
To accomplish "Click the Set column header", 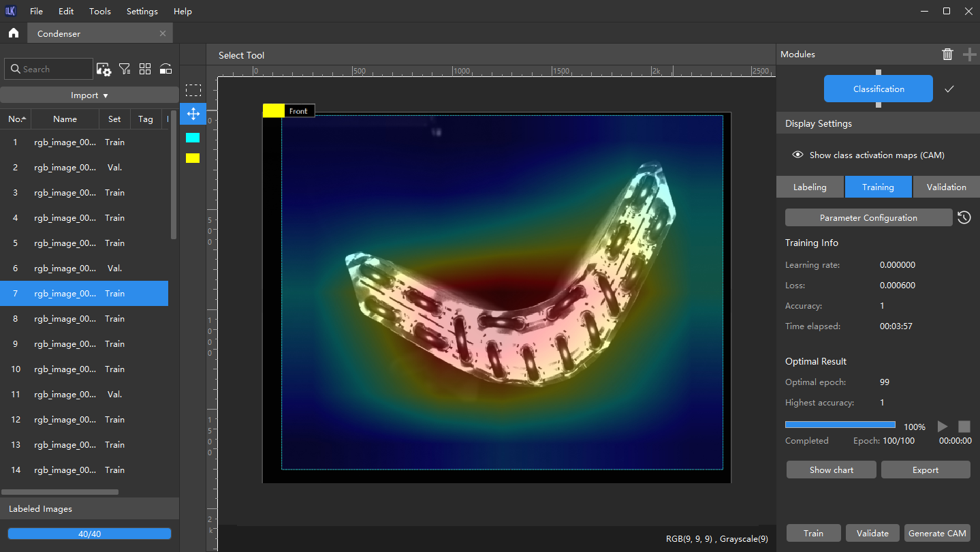I will pos(114,119).
